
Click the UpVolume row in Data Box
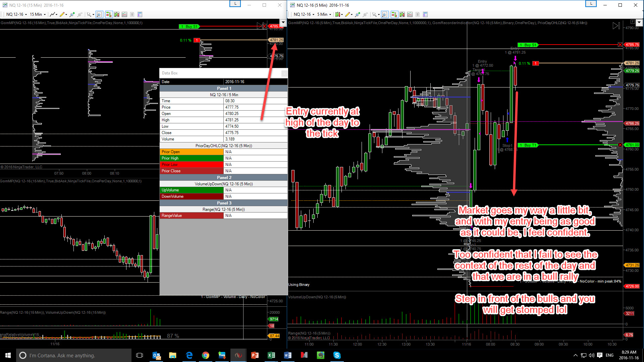(x=224, y=190)
